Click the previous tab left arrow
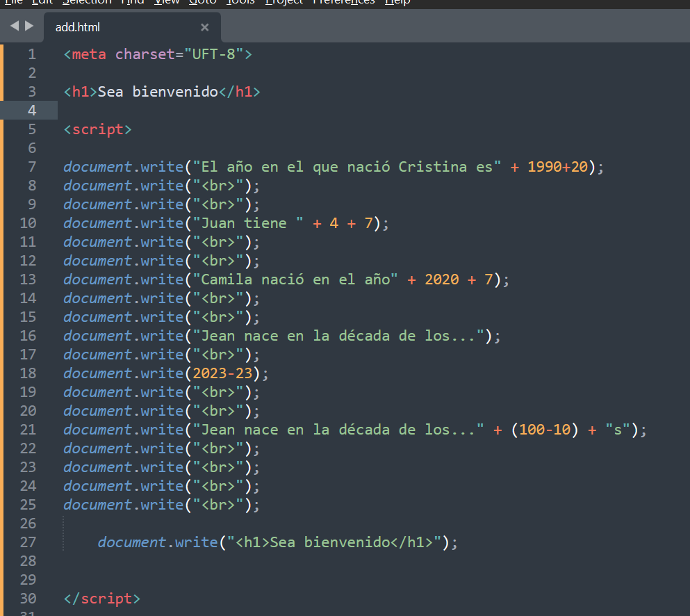690x616 pixels. coord(15,26)
